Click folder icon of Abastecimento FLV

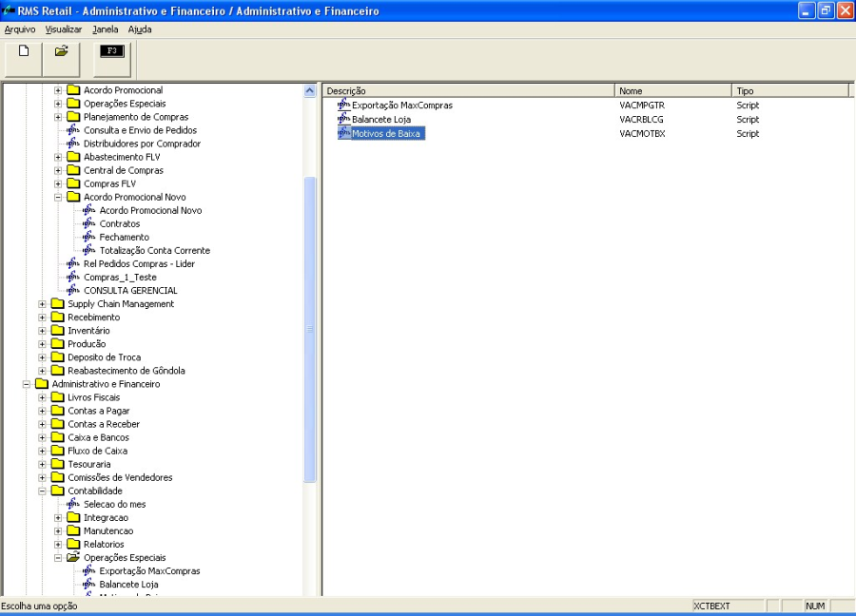coord(73,157)
